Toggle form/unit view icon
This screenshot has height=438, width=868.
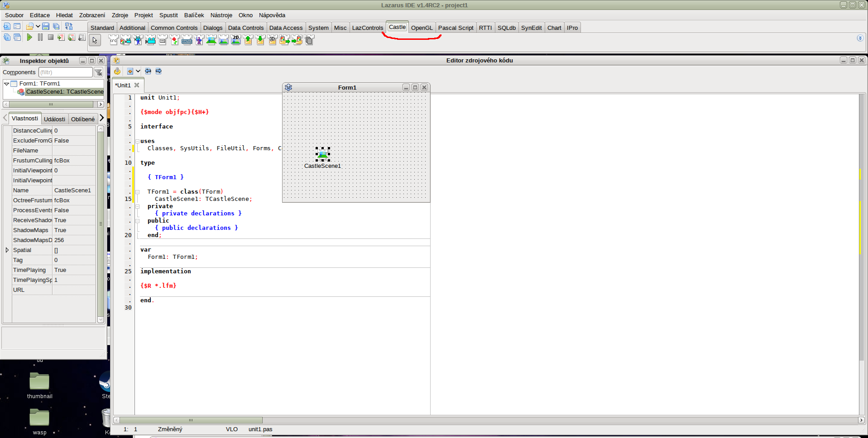click(69, 26)
